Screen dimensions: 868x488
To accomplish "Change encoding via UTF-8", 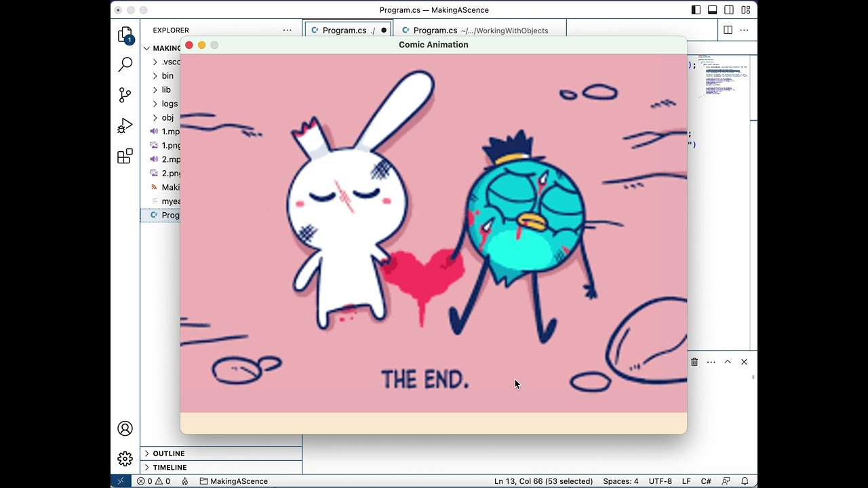I will tap(660, 481).
